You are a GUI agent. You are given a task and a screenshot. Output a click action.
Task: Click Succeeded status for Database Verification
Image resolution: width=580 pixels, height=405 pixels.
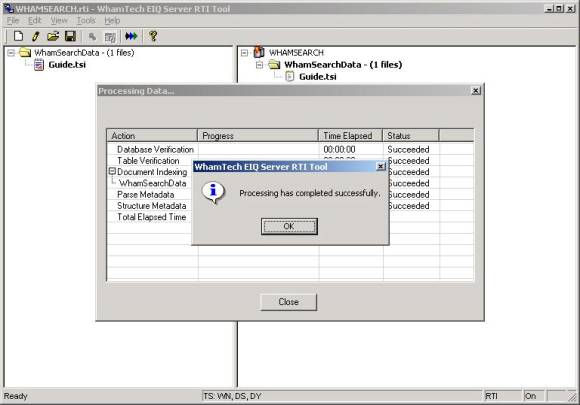[x=408, y=149]
